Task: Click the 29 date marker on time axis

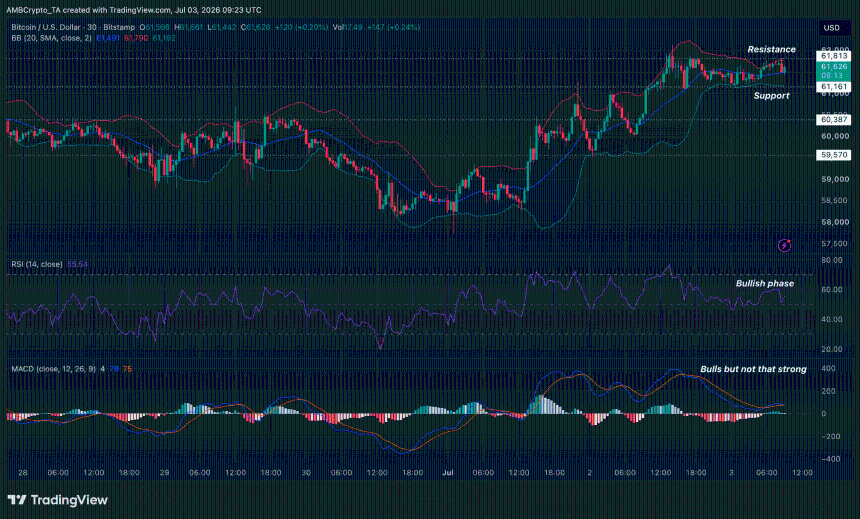Action: [164, 472]
